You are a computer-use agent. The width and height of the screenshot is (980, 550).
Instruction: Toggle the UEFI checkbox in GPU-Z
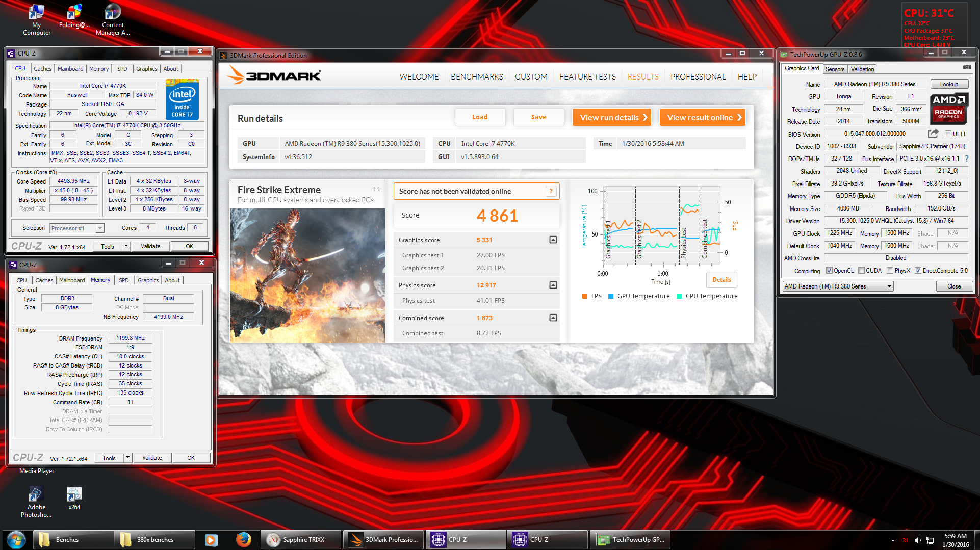(948, 134)
